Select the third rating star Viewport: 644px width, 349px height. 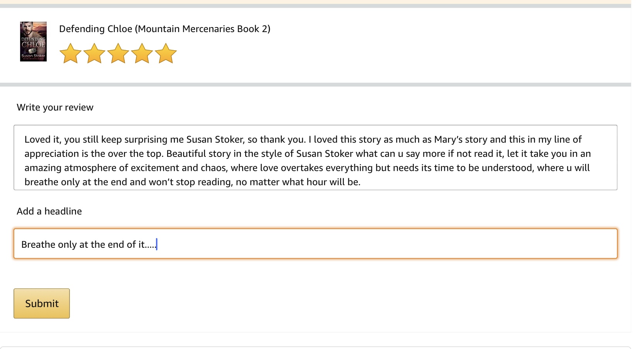(x=118, y=54)
